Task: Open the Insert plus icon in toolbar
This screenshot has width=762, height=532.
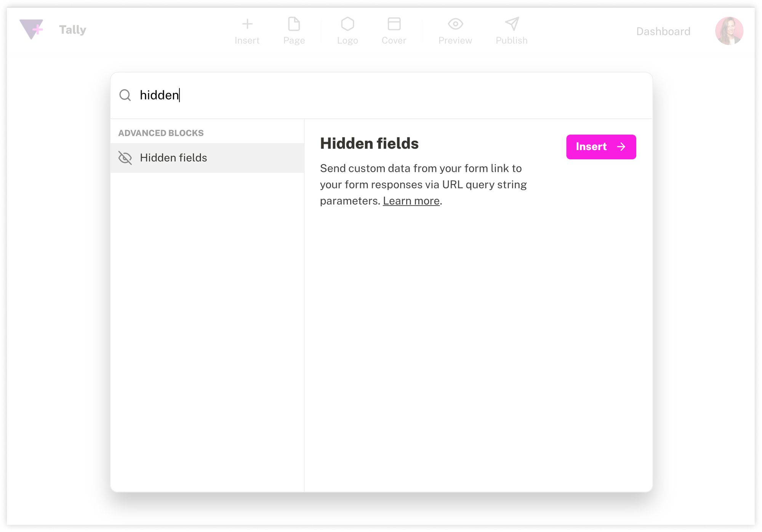Action: tap(247, 24)
